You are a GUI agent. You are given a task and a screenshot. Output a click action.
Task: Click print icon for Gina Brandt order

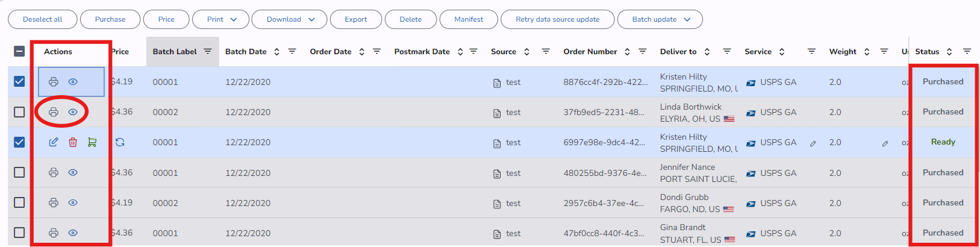point(54,233)
